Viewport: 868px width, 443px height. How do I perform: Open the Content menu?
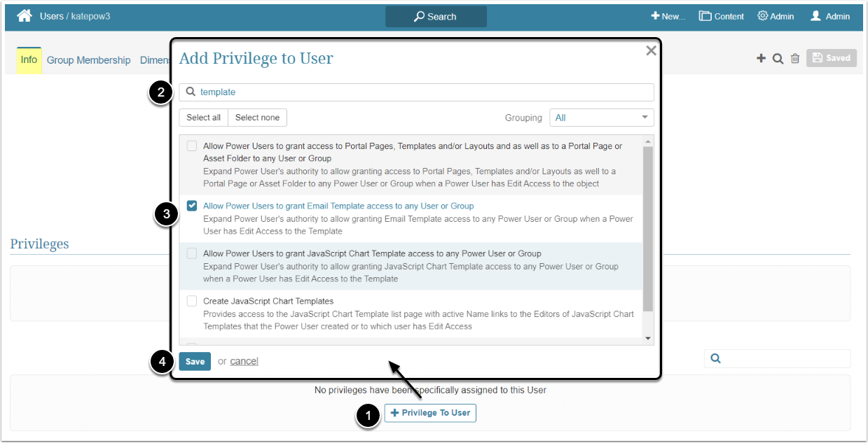coord(722,16)
